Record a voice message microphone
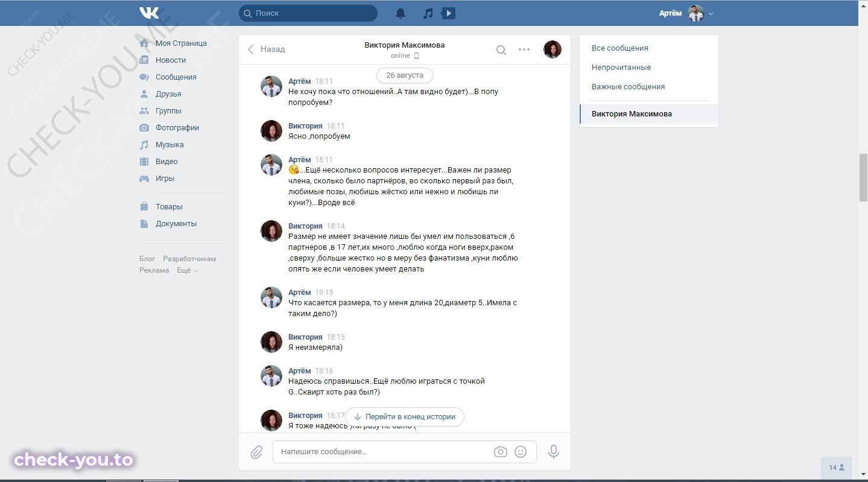 554,452
